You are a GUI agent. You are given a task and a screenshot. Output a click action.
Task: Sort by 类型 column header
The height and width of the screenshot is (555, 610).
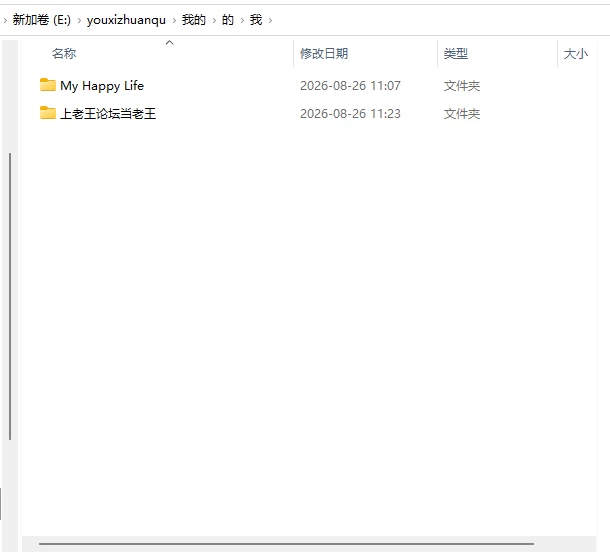tap(456, 53)
